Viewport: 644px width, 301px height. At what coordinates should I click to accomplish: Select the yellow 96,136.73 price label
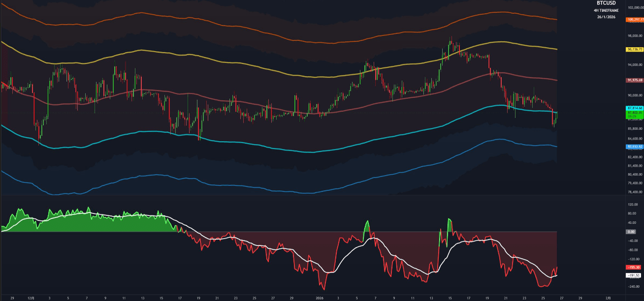(x=633, y=50)
